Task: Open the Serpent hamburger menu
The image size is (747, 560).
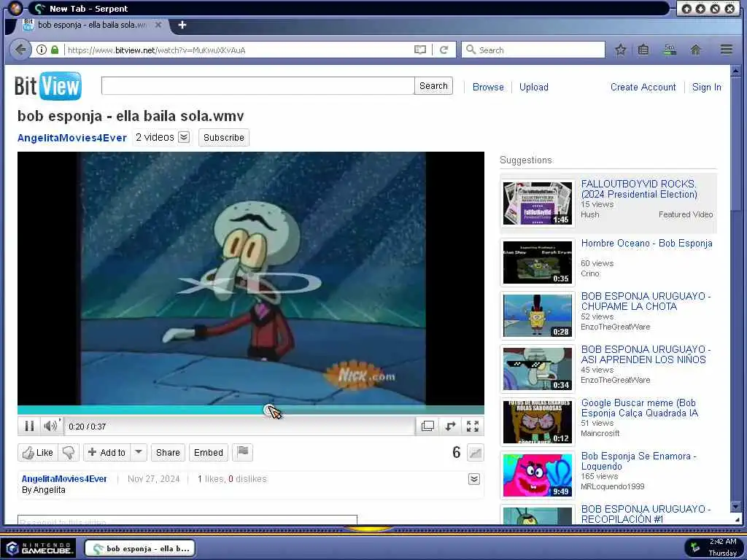Action: [727, 50]
